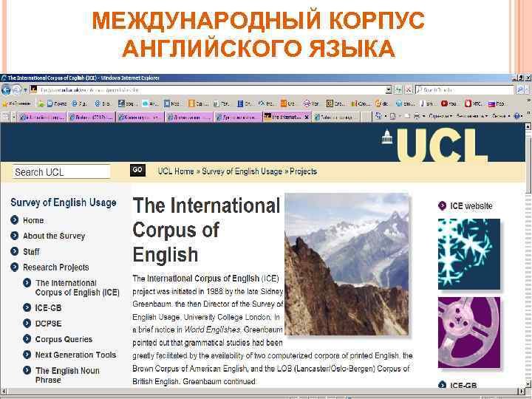532x399 pixels.
Task: Open the Страница (Page) menu
Action: 440,117
